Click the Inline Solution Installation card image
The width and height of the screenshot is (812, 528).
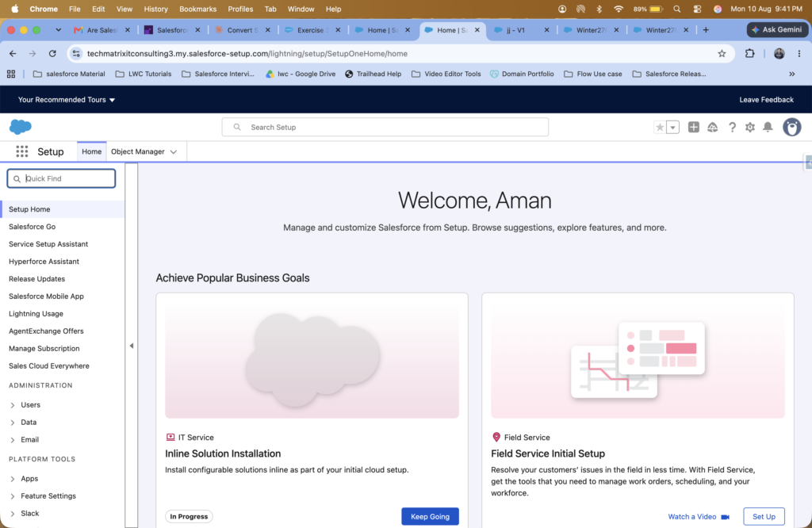312,360
